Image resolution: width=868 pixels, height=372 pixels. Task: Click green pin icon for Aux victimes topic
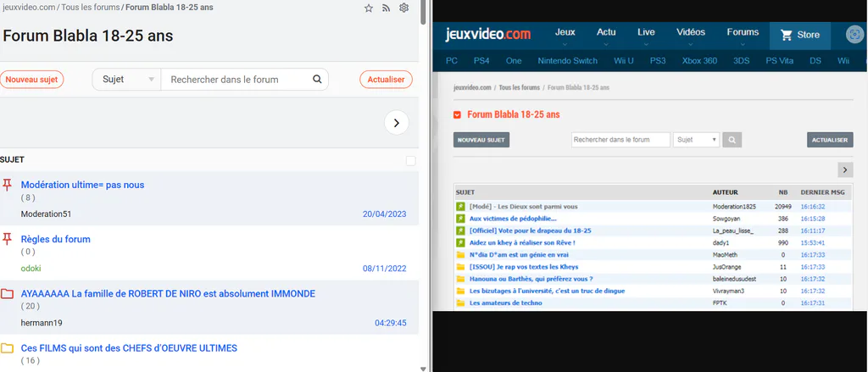460,219
